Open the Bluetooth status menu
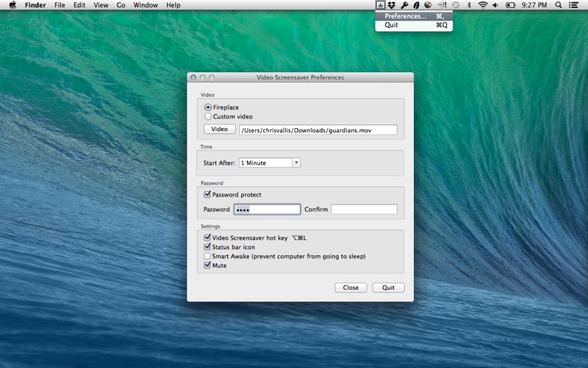Viewport: 588px width, 368px height. click(469, 5)
